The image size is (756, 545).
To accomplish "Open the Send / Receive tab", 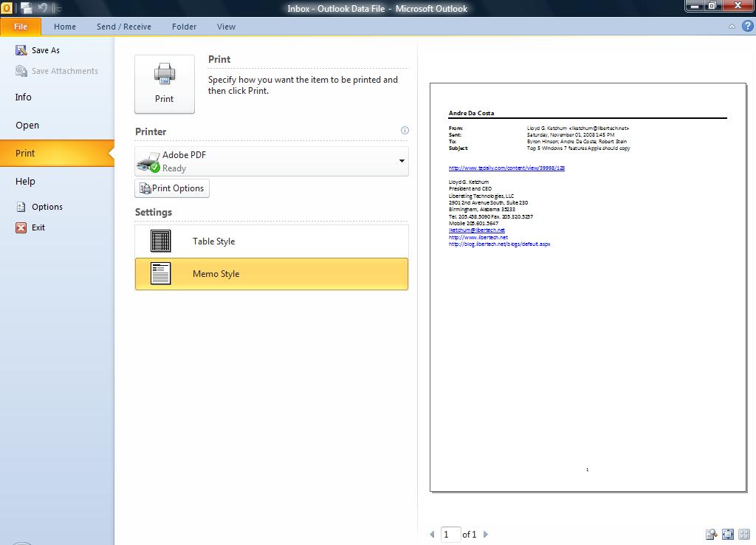I will pos(124,27).
